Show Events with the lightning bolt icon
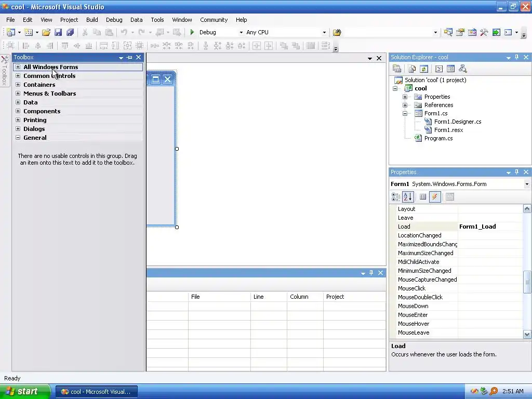The image size is (532, 399). tap(435, 197)
